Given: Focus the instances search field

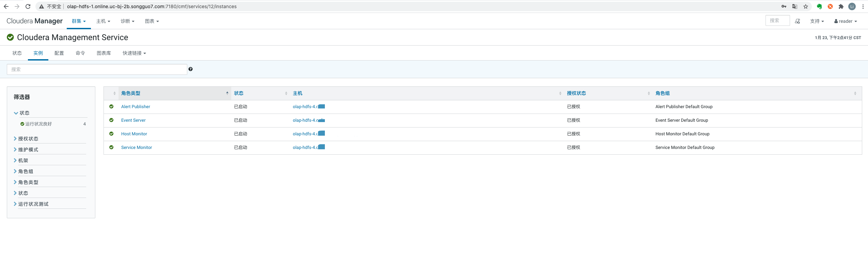Looking at the screenshot, I should click(97, 69).
